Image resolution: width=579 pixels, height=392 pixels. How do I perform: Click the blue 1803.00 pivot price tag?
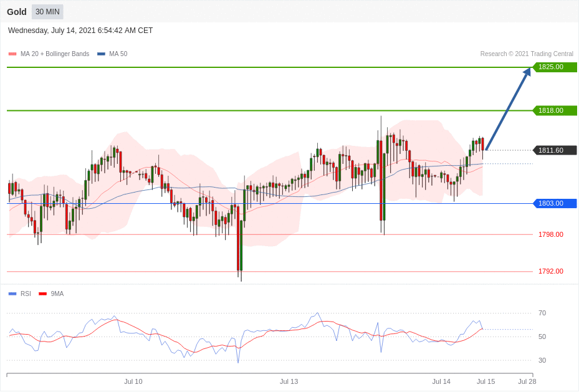click(x=555, y=203)
